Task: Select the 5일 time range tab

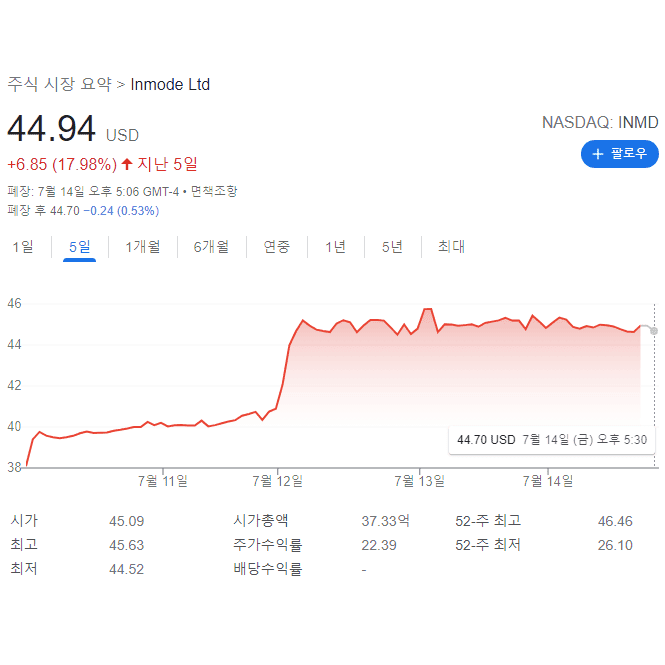Action: [79, 246]
